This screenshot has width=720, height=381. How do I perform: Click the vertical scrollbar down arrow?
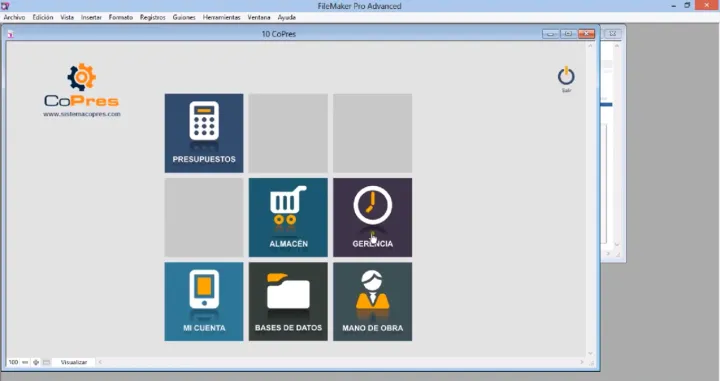point(591,353)
